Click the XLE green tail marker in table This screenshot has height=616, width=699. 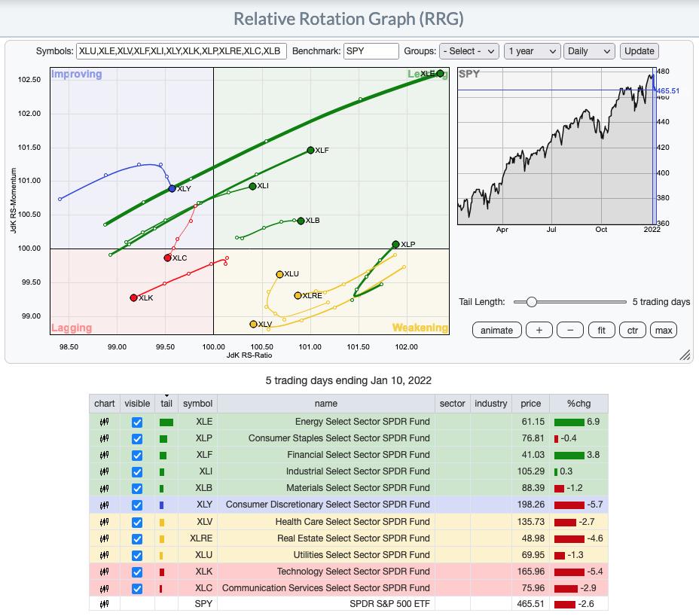(x=166, y=422)
